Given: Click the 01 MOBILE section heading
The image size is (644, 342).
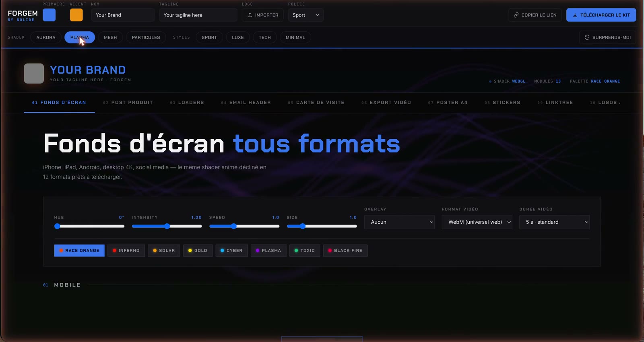Looking at the screenshot, I should [x=62, y=285].
